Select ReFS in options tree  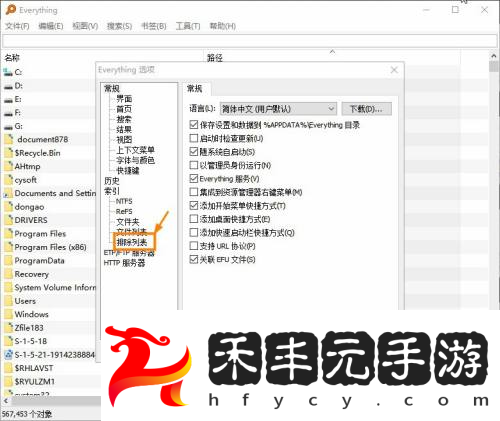(x=124, y=212)
